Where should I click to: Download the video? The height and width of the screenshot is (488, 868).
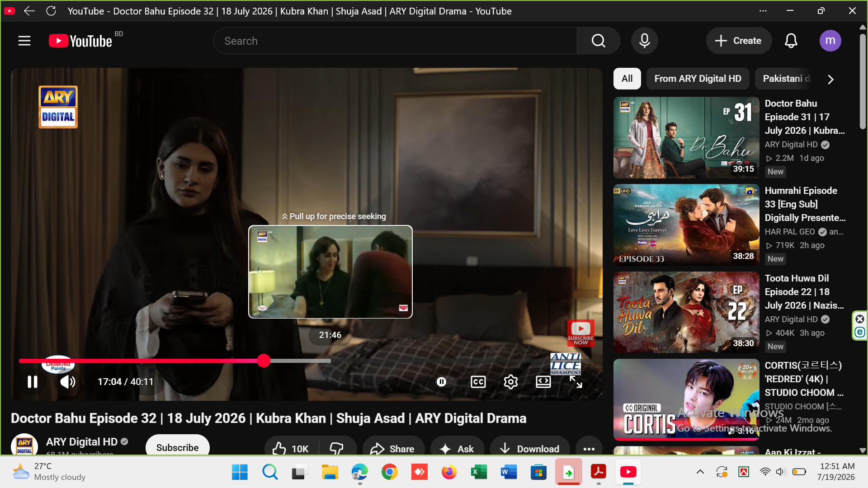[530, 448]
